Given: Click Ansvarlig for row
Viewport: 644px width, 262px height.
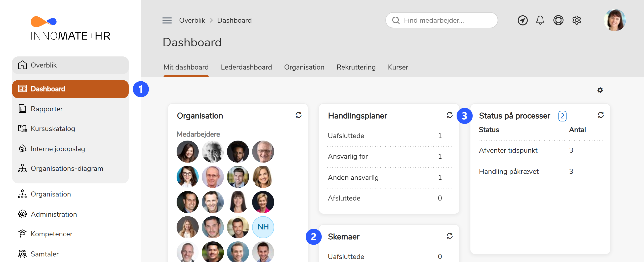Looking at the screenshot, I should 389,156.
